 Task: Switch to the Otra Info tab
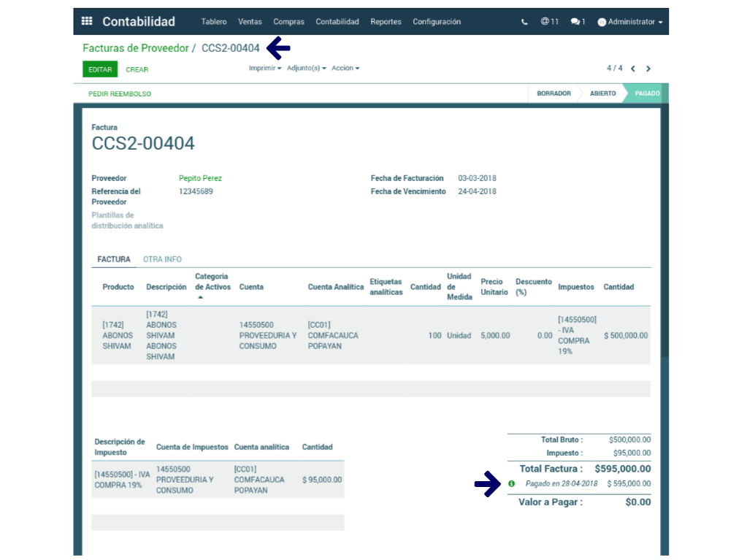coord(162,259)
